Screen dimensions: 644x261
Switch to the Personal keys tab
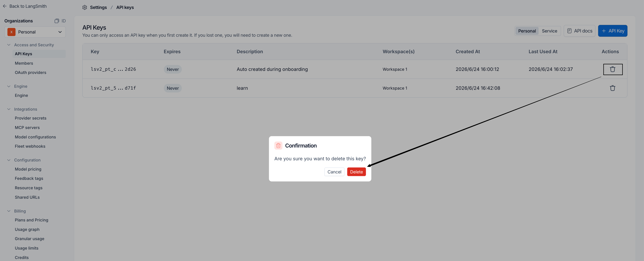coord(527,31)
